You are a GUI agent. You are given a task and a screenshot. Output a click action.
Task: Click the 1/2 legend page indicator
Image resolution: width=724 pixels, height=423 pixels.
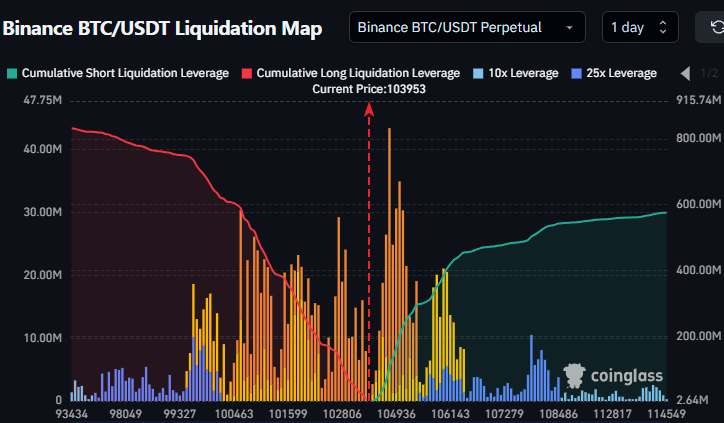(x=709, y=73)
